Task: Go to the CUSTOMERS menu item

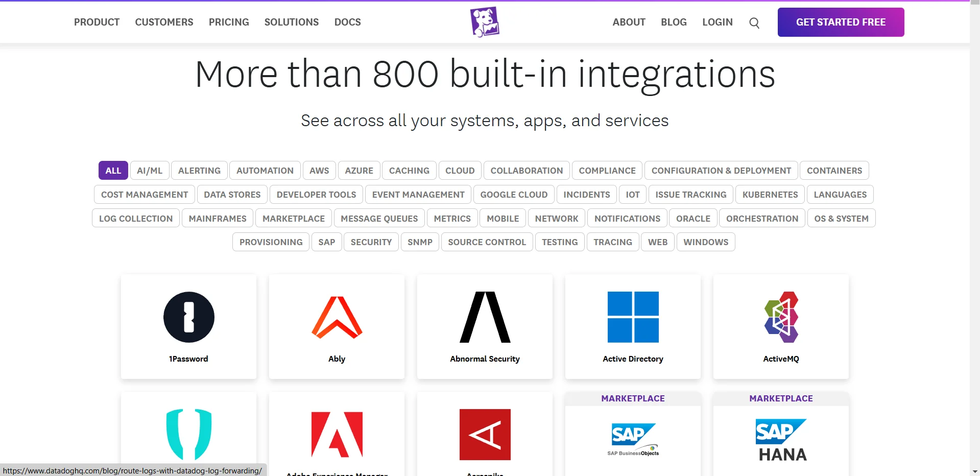Action: coord(164,22)
